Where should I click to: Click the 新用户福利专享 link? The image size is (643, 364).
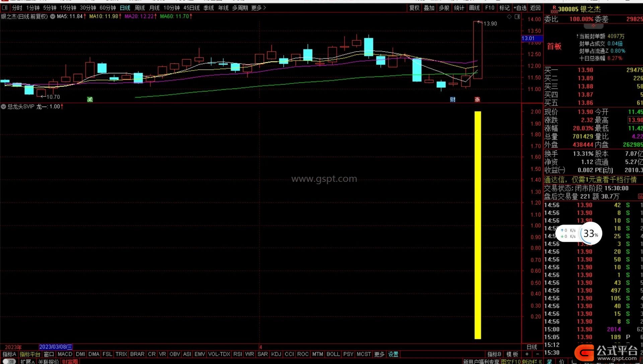(481, 362)
